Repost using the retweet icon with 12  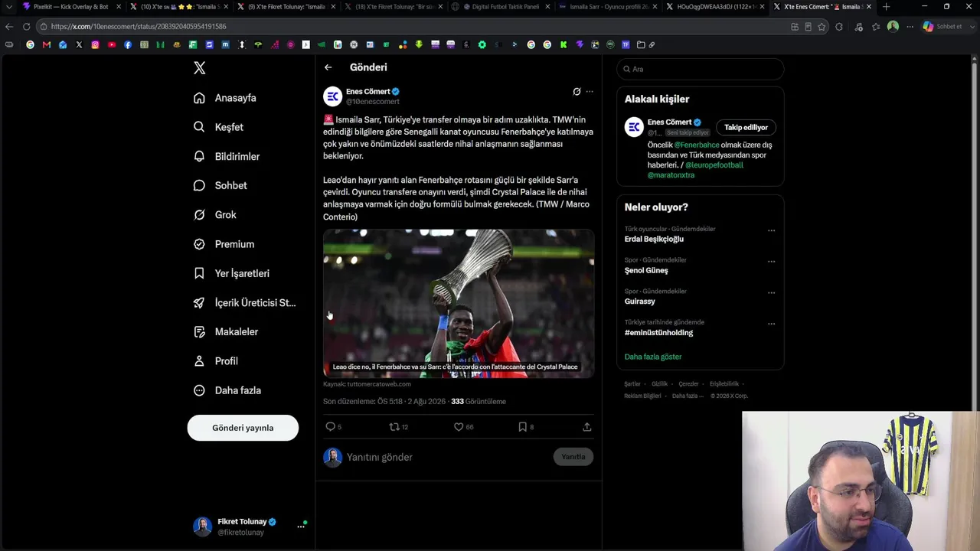coord(399,427)
